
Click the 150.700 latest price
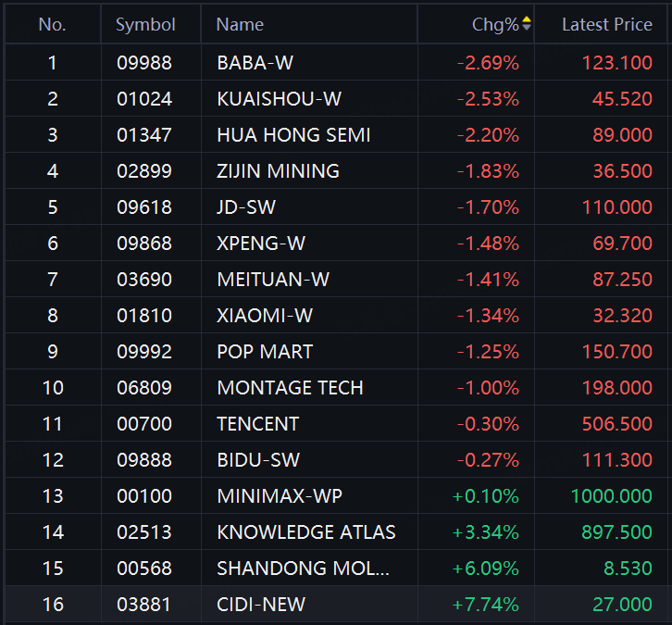(x=617, y=352)
